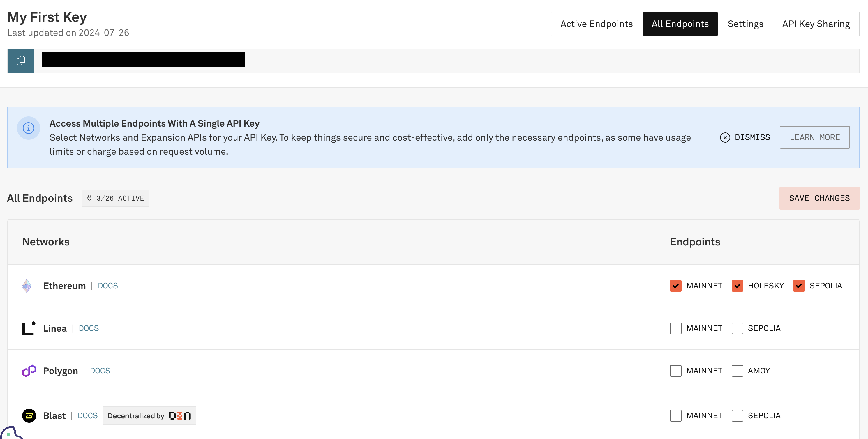The height and width of the screenshot is (439, 868).
Task: Click the Ethereum network logo
Action: pyautogui.click(x=27, y=286)
